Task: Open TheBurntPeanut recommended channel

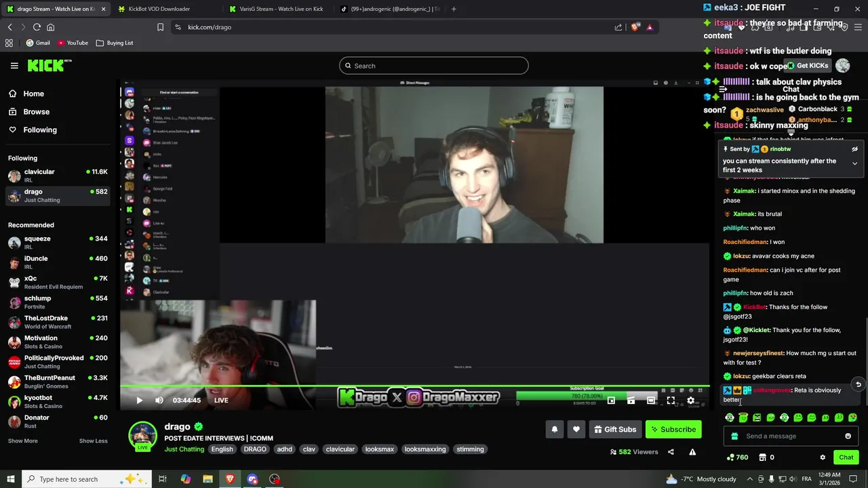Action: [58, 382]
